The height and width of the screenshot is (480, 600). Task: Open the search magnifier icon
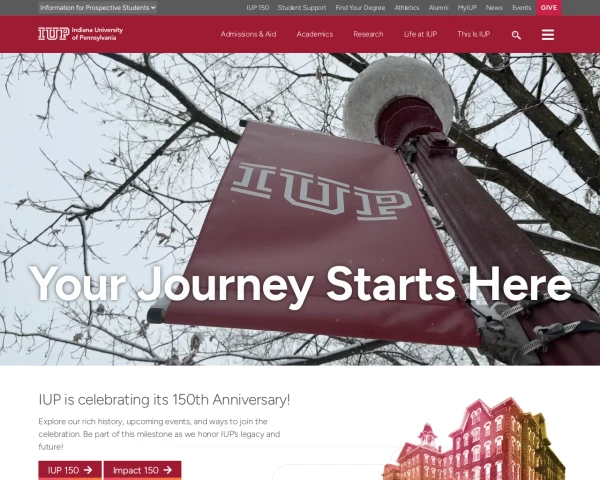516,35
